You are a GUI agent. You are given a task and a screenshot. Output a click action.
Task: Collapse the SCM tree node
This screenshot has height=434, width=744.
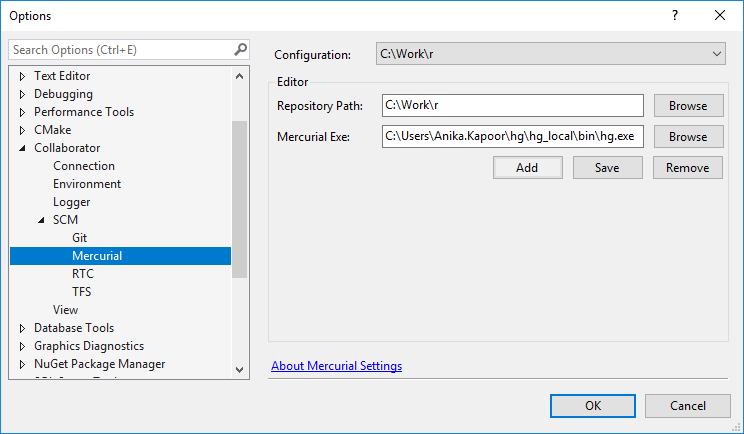pos(42,220)
